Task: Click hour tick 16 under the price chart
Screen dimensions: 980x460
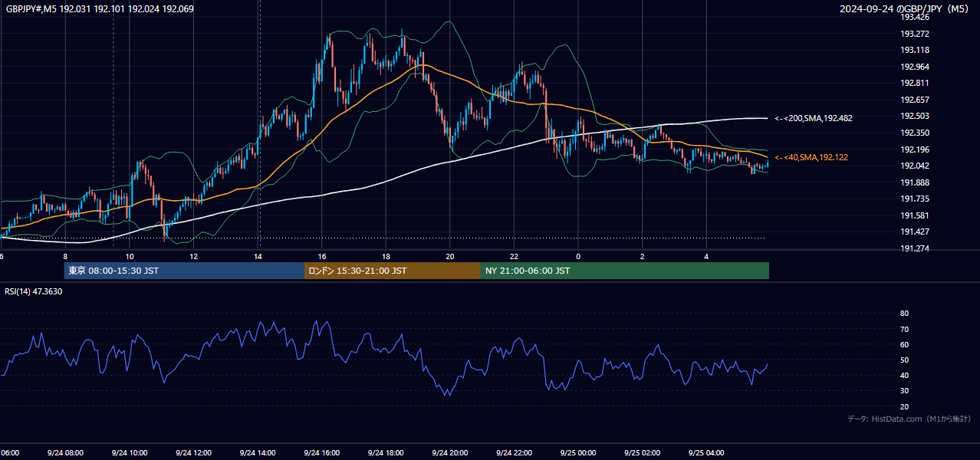Action: pos(322,256)
